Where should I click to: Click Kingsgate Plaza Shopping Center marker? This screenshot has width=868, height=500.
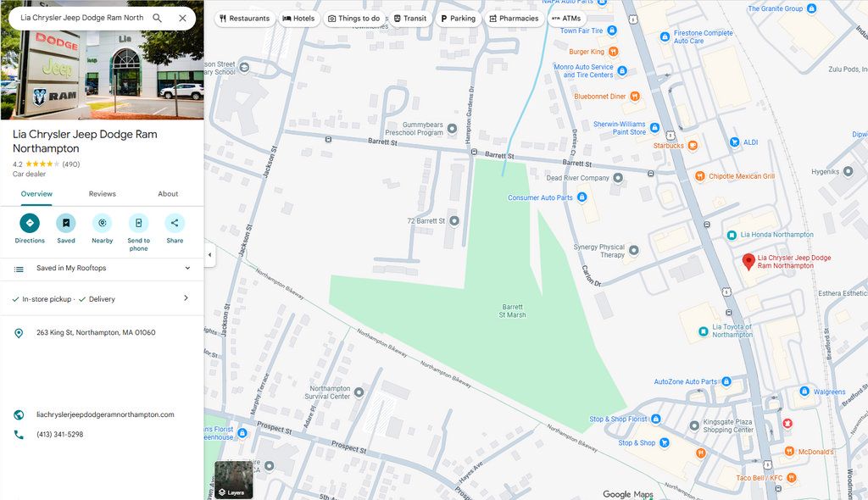point(694,425)
